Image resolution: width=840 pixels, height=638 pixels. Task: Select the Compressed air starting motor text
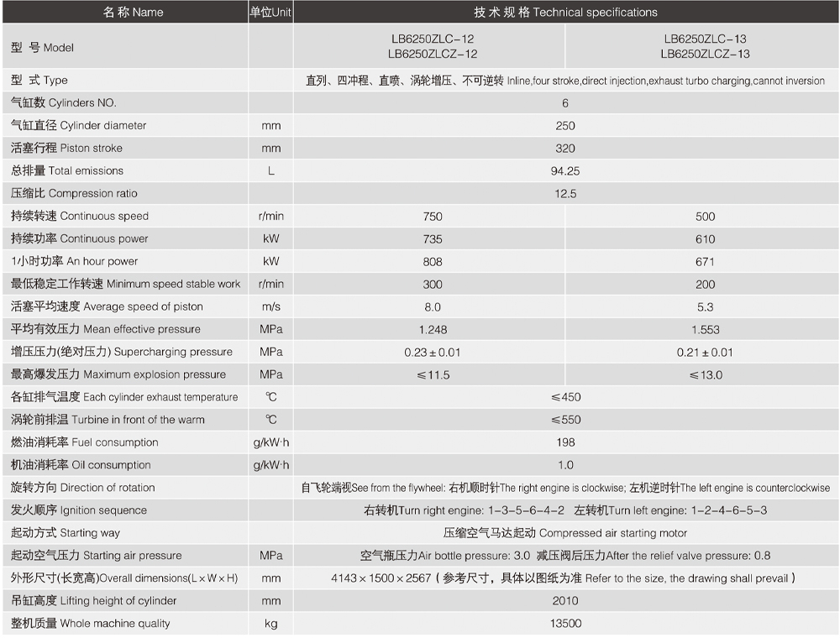pyautogui.click(x=565, y=533)
